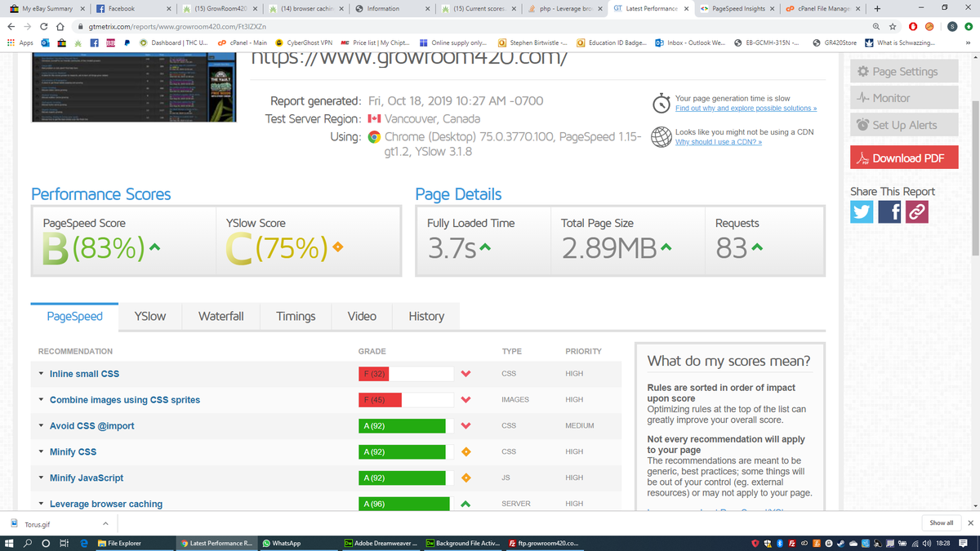Share report via Twitter icon
The image size is (980, 551).
pyautogui.click(x=862, y=212)
